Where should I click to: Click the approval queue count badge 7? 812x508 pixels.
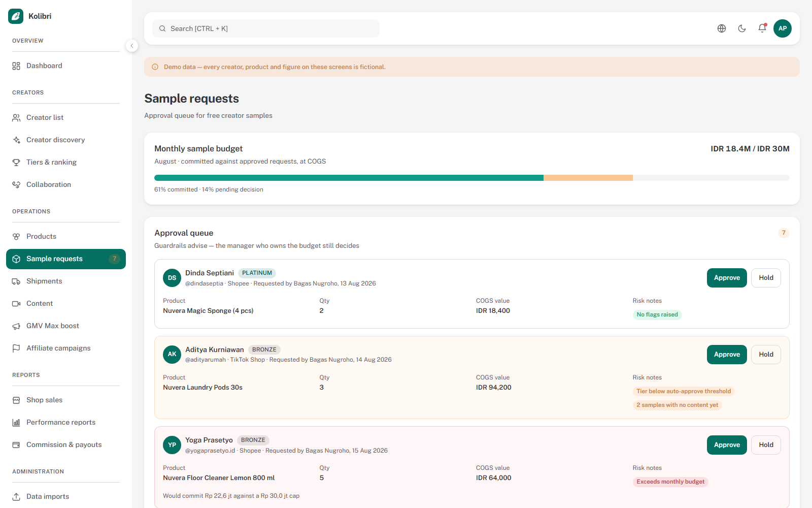[784, 233]
